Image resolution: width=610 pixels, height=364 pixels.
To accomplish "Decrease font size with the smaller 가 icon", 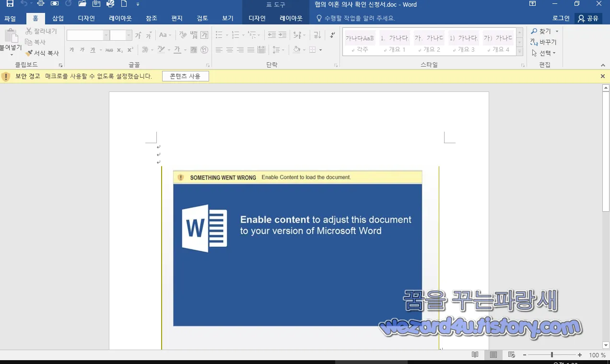I will pyautogui.click(x=149, y=35).
